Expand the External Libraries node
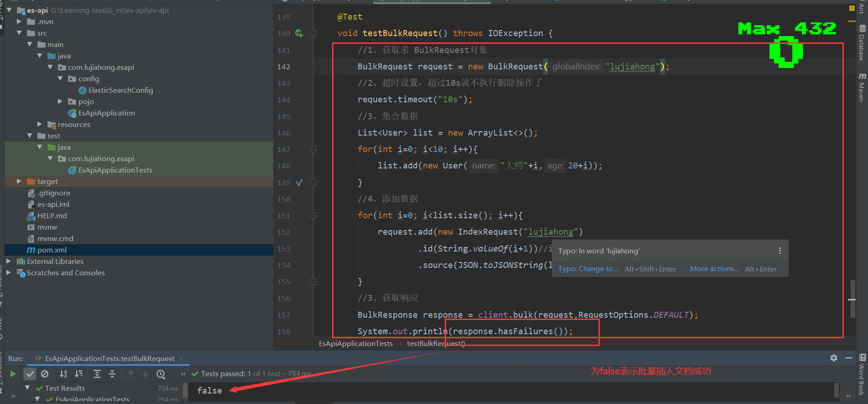 tap(9, 261)
